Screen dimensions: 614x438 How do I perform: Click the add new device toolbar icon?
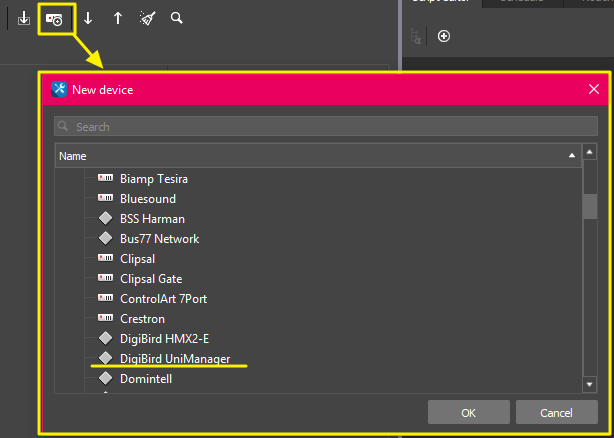pos(54,19)
